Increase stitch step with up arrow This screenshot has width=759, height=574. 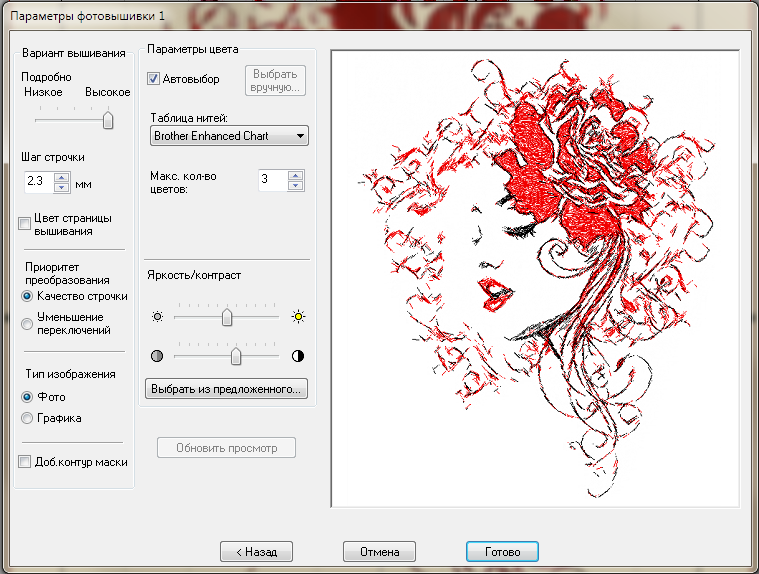click(61, 177)
